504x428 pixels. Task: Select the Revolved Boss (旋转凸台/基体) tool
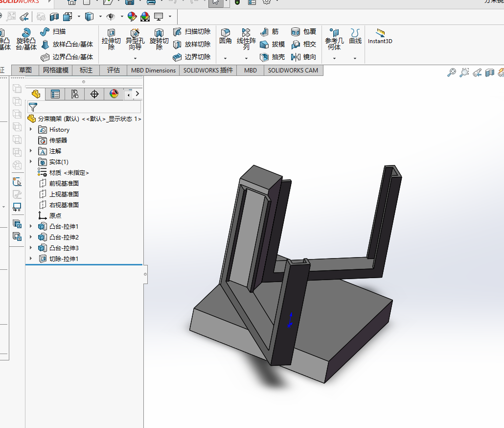point(26,39)
